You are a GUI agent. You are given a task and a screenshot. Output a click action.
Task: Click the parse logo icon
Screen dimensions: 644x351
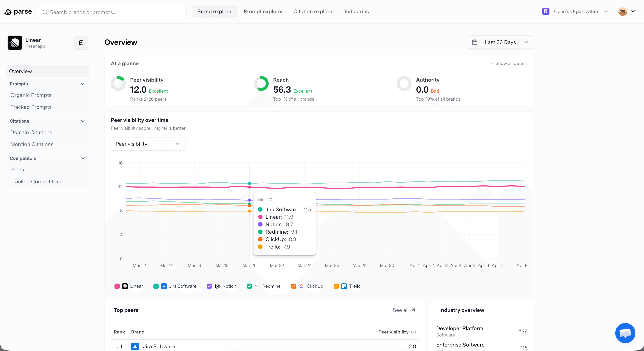point(8,12)
